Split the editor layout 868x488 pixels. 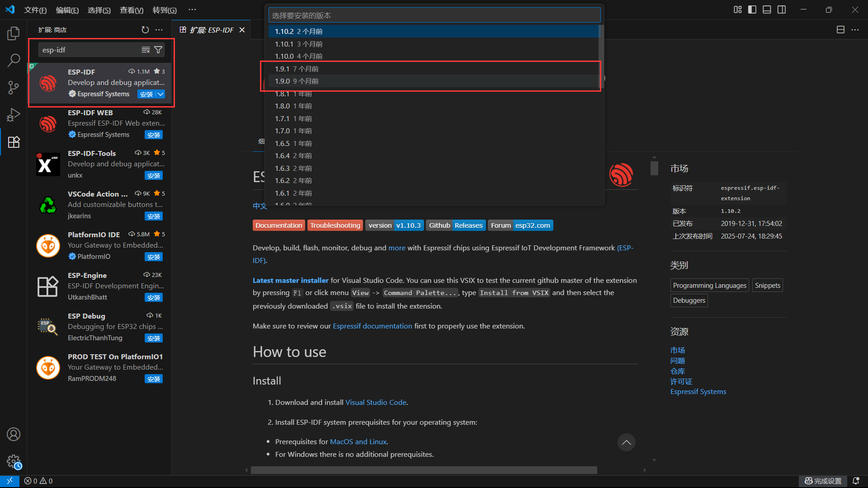coord(840,30)
